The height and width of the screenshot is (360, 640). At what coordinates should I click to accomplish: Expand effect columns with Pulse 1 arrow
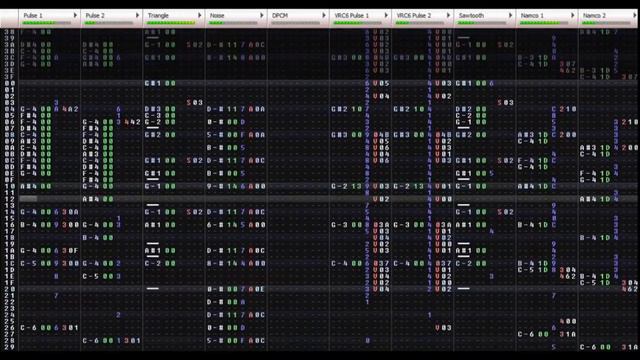(75, 15)
